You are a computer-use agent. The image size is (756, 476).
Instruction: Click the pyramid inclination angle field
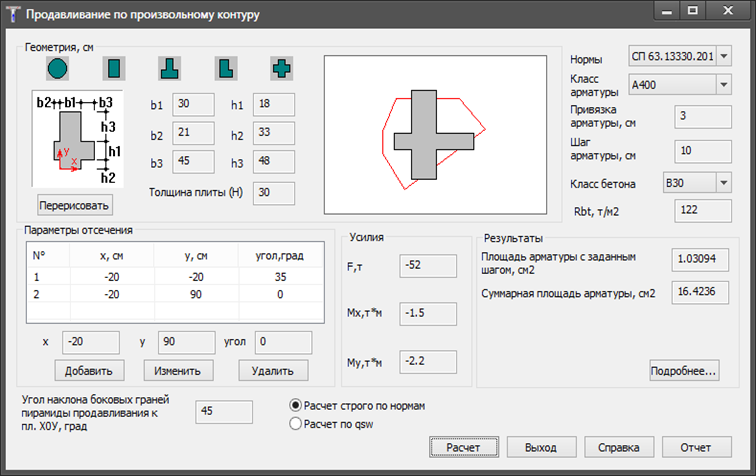pos(224,412)
